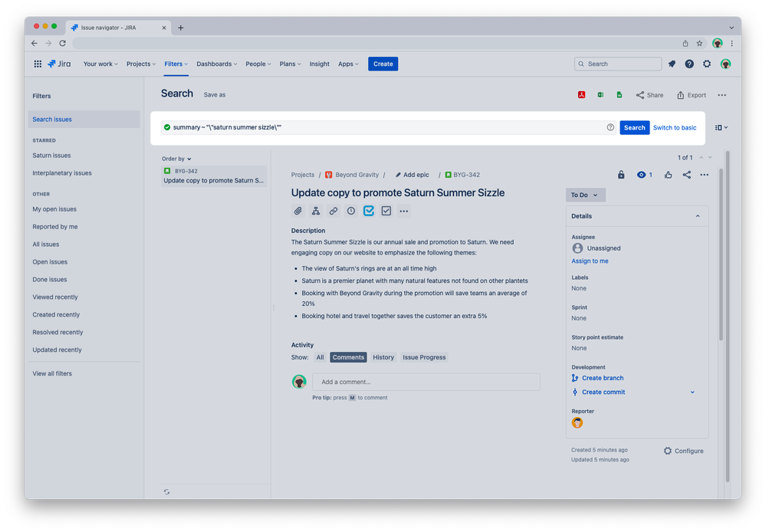Click the refresh results icon
This screenshot has height=532, width=766.
(166, 491)
